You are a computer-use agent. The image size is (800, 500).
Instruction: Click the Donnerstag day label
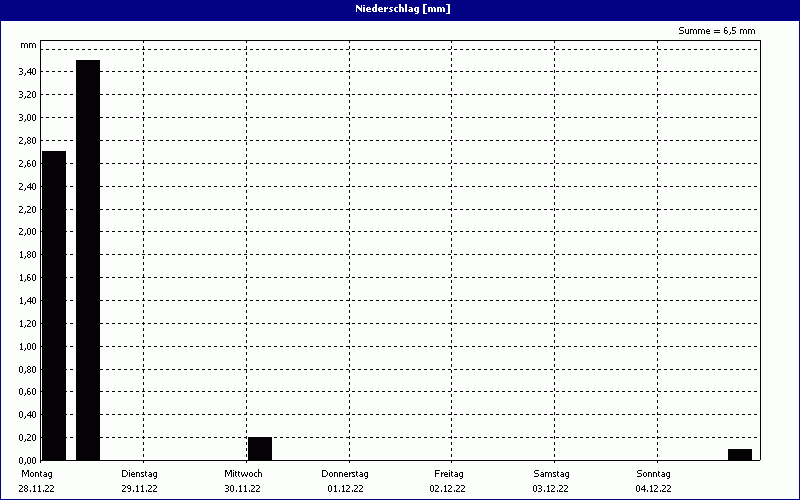tap(345, 473)
